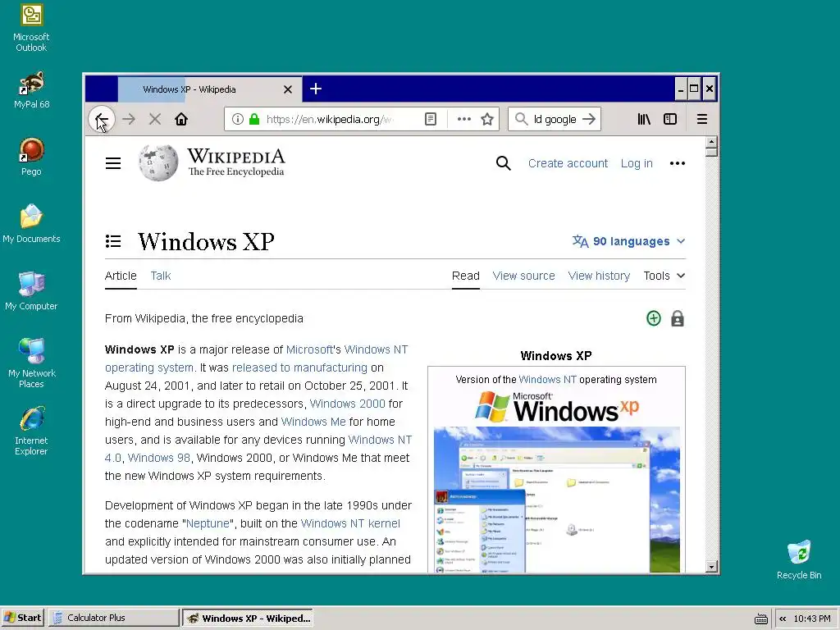Select the Microsoft Outlook desktop icon
Screen dimensions: 840x630
(x=31, y=29)
